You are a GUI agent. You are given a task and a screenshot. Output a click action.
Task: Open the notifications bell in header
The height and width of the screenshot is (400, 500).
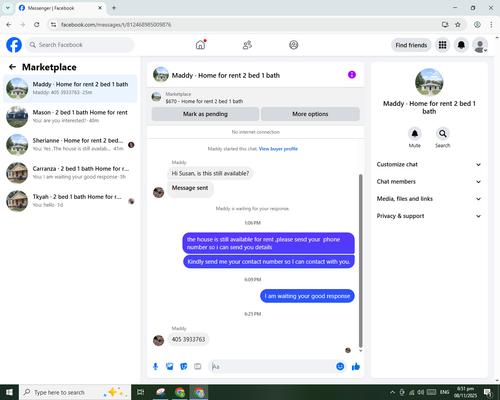click(x=461, y=45)
